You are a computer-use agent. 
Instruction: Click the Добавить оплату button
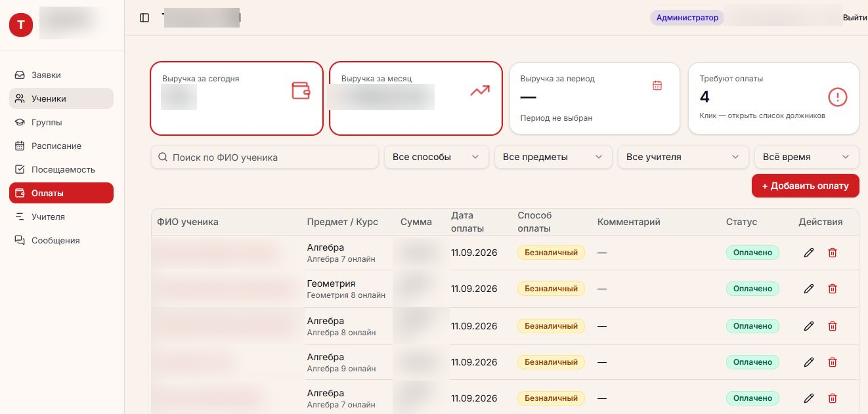click(x=805, y=186)
